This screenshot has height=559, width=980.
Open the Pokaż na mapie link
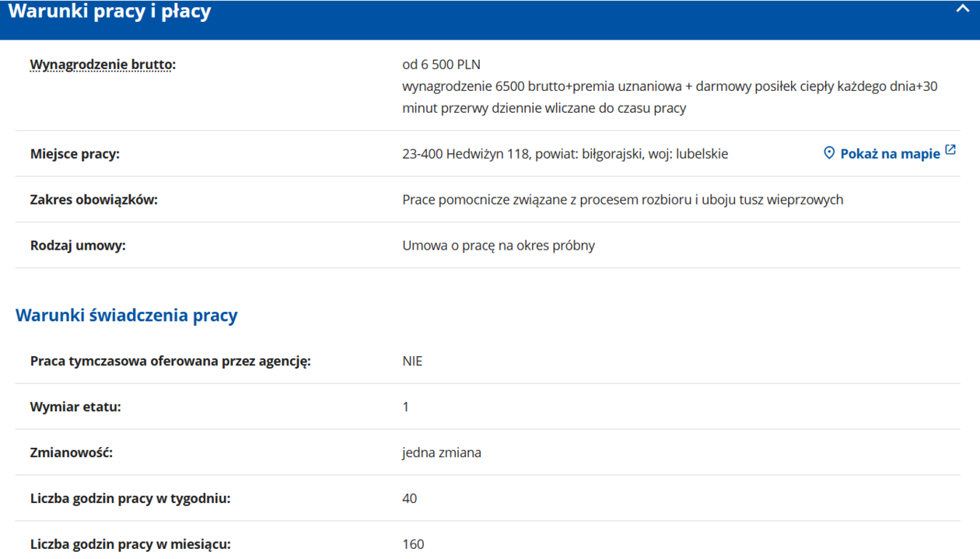tap(890, 154)
